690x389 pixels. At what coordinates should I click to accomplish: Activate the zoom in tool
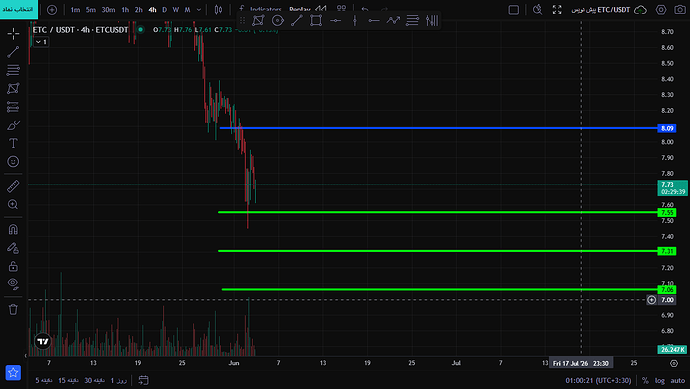[x=13, y=205]
